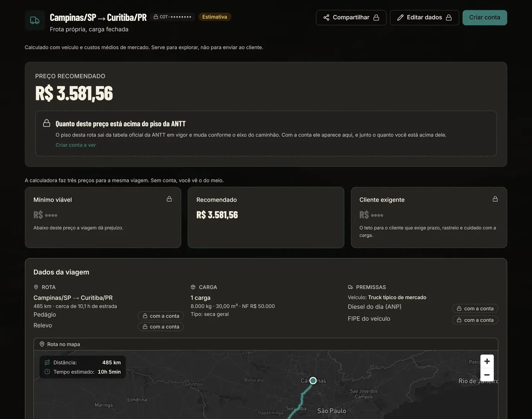Click the locked COT quotation code badge
This screenshot has width=532, height=419.
click(x=172, y=17)
